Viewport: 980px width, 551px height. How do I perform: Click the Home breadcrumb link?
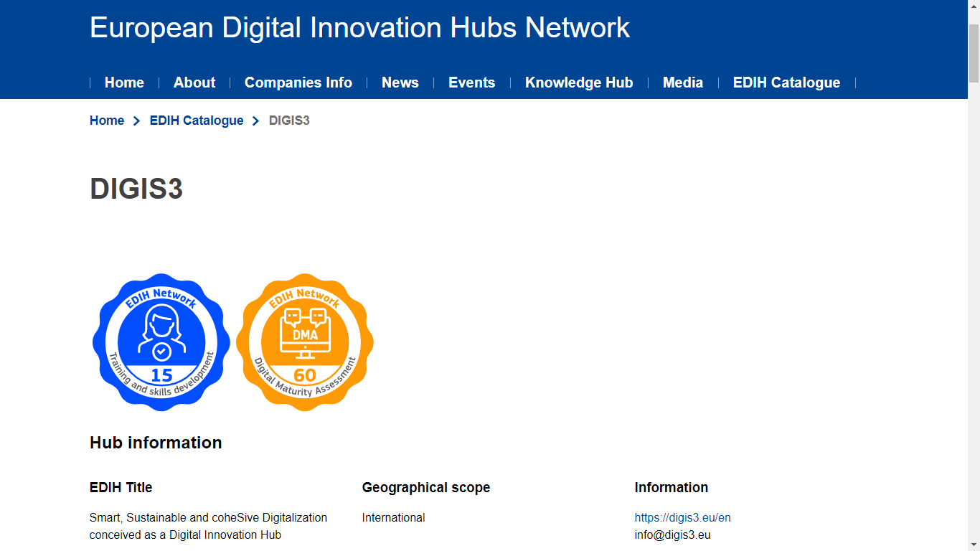click(107, 121)
